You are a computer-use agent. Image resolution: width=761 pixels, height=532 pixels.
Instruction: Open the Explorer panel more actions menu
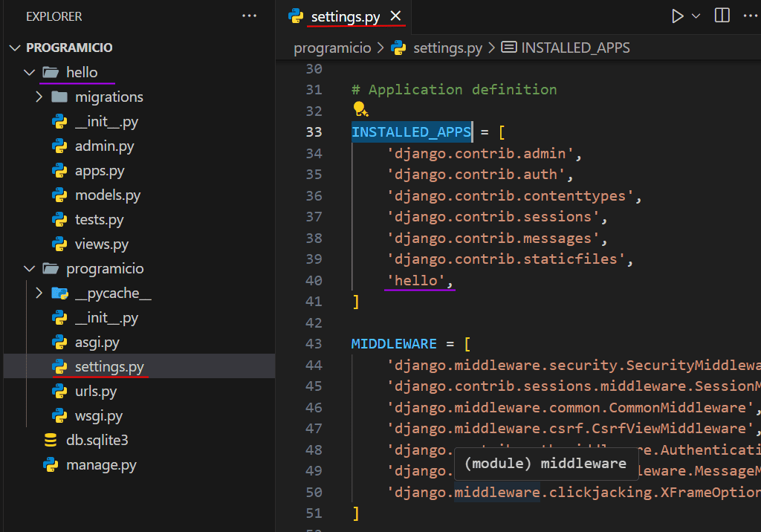(250, 16)
